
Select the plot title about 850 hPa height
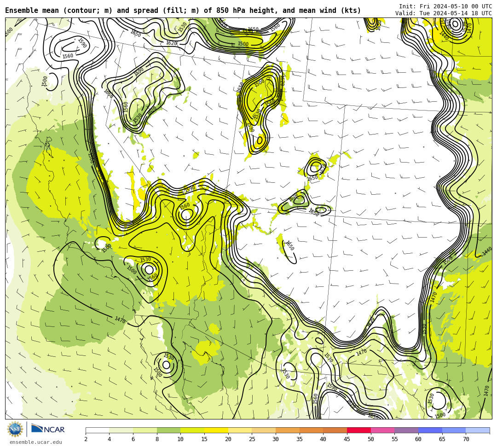coord(183,11)
